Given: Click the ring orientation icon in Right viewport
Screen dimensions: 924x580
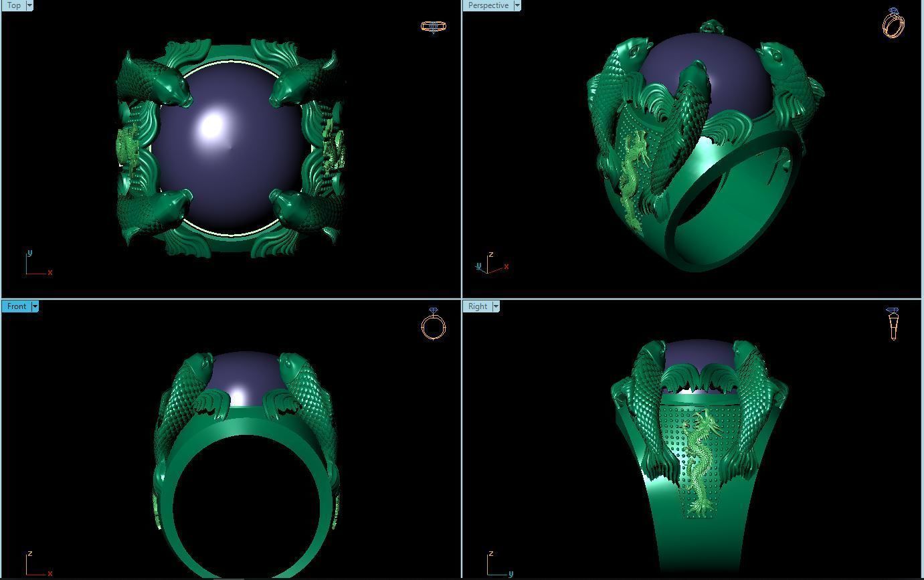Looking at the screenshot, I should click(x=893, y=324).
